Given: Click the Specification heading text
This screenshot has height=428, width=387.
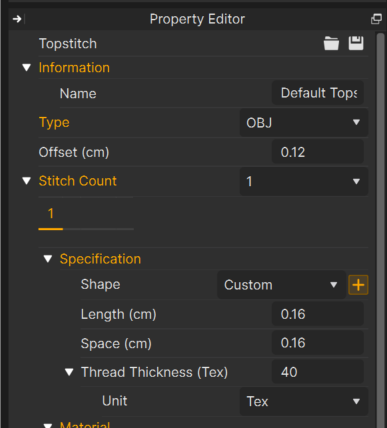Looking at the screenshot, I should coord(100,259).
